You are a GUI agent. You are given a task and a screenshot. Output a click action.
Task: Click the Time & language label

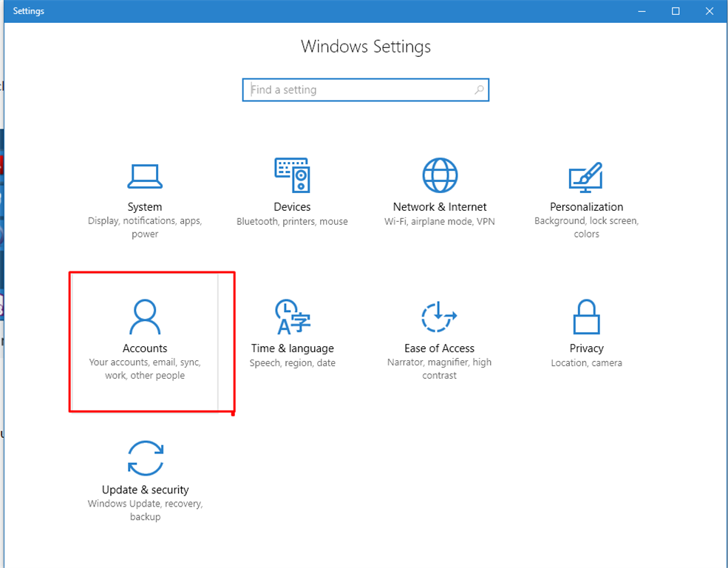[293, 348]
